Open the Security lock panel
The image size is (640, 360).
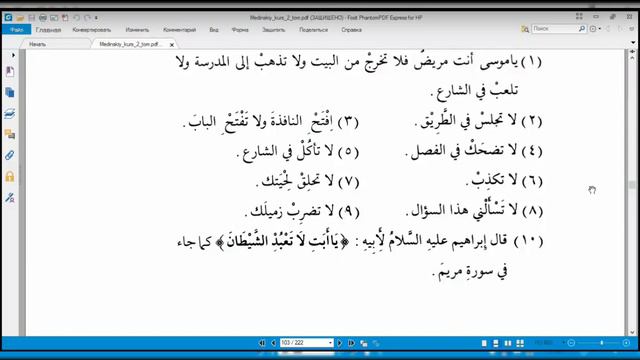pyautogui.click(x=10, y=176)
